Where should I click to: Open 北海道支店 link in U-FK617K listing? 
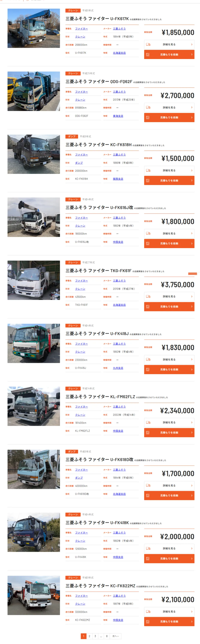click(x=119, y=53)
